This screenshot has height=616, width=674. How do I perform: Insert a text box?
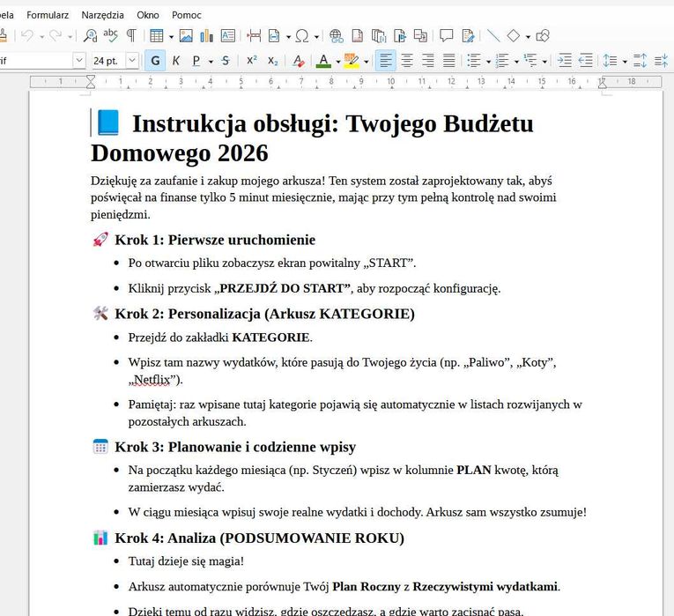click(x=228, y=36)
